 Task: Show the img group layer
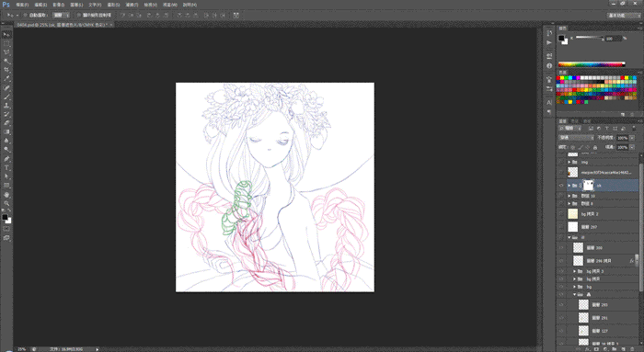pyautogui.click(x=561, y=162)
